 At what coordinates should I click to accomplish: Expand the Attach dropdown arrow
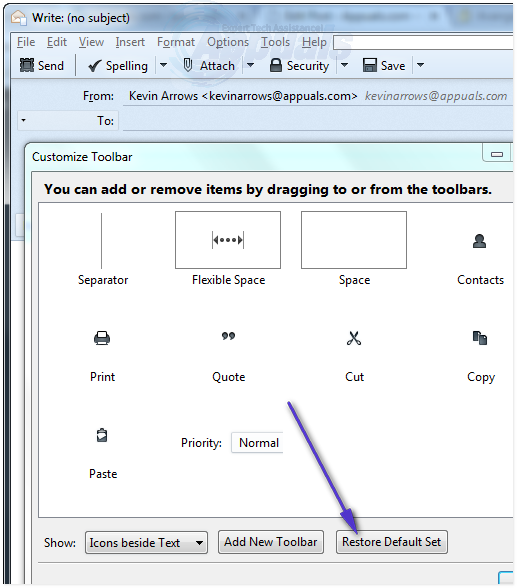pyautogui.click(x=250, y=65)
